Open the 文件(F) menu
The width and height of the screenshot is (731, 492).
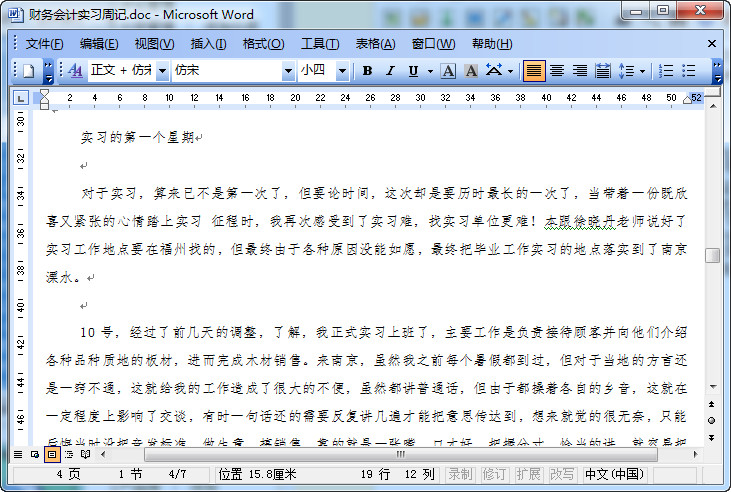tap(44, 44)
